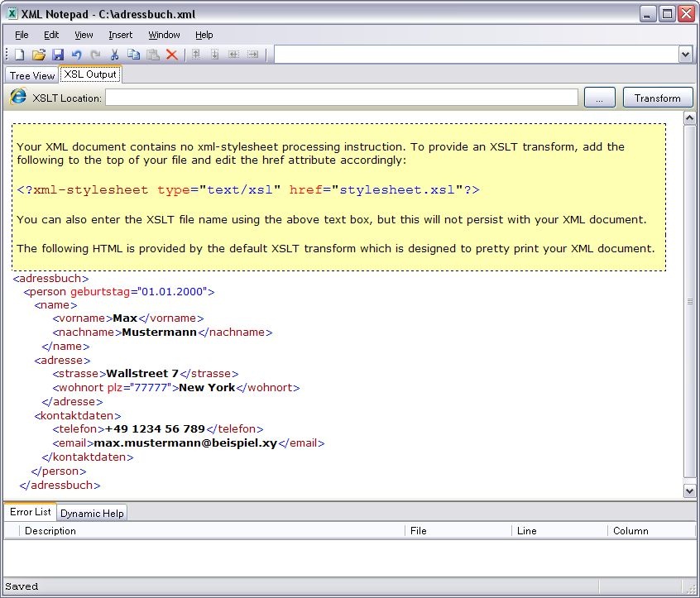The width and height of the screenshot is (700, 598).
Task: Expand the toolbar address combo box dropdown
Action: pyautogui.click(x=684, y=55)
